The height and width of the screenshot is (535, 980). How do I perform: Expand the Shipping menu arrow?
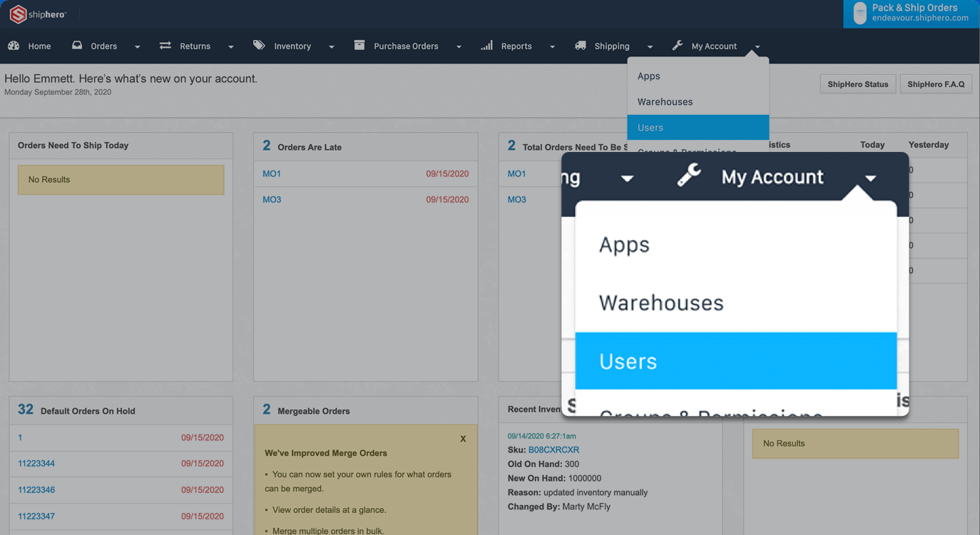(650, 47)
